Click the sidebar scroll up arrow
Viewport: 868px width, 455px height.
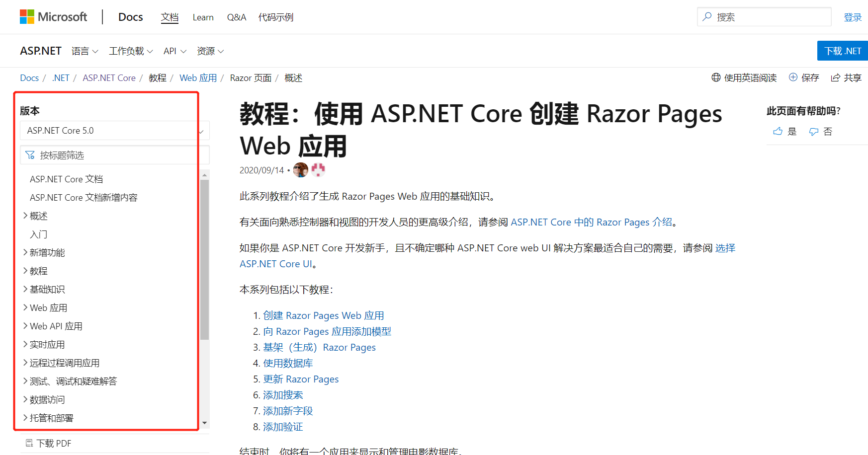(204, 175)
